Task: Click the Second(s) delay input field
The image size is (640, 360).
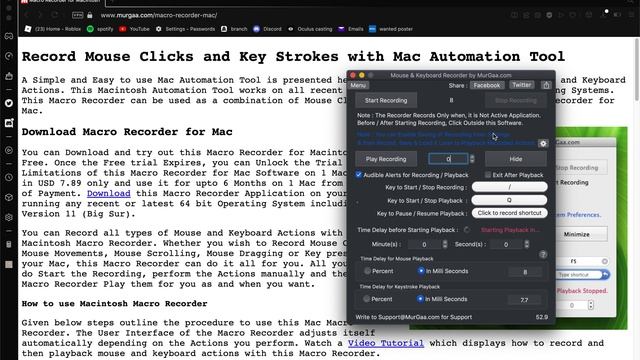Action: pos(506,244)
